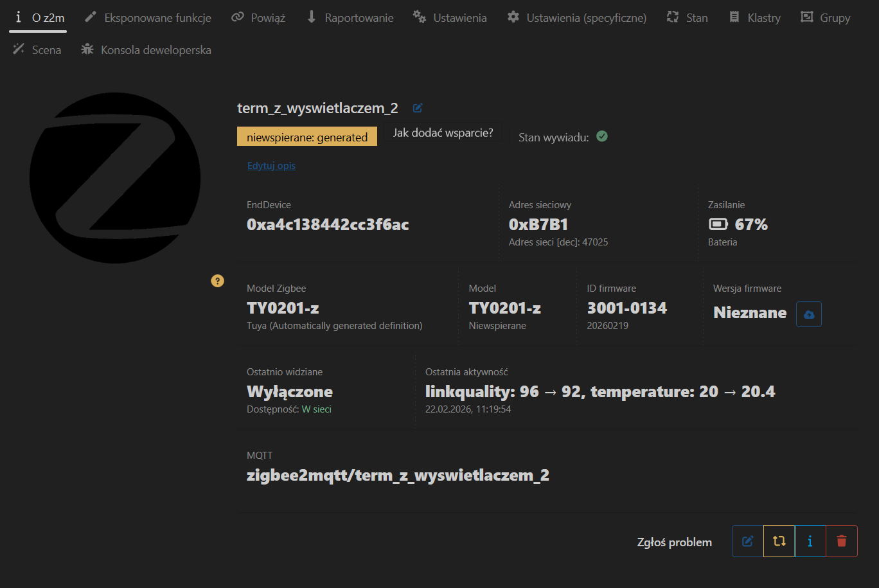Open 'Jak dodać wsparcie?' help

pos(443,133)
